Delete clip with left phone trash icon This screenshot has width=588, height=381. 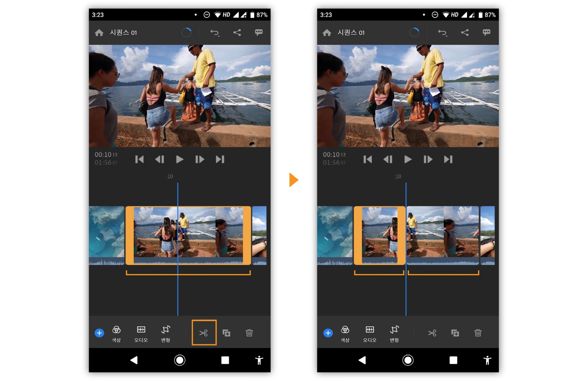[249, 333]
